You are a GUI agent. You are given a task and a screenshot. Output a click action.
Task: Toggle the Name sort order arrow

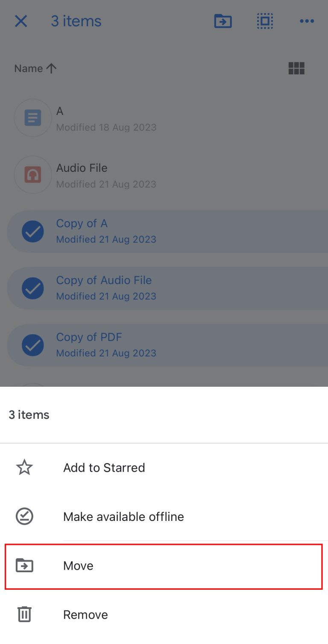tap(51, 68)
